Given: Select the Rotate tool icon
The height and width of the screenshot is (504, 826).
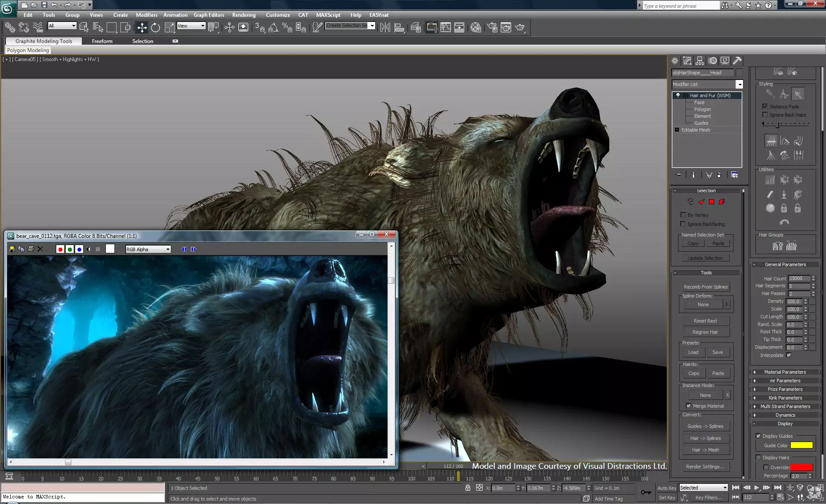Looking at the screenshot, I should coord(155,28).
